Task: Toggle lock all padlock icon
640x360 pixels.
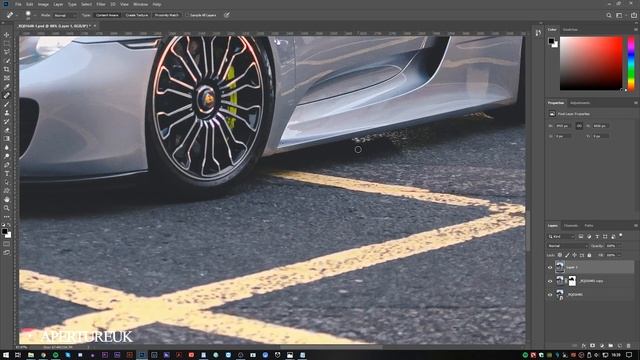Action: [x=589, y=255]
